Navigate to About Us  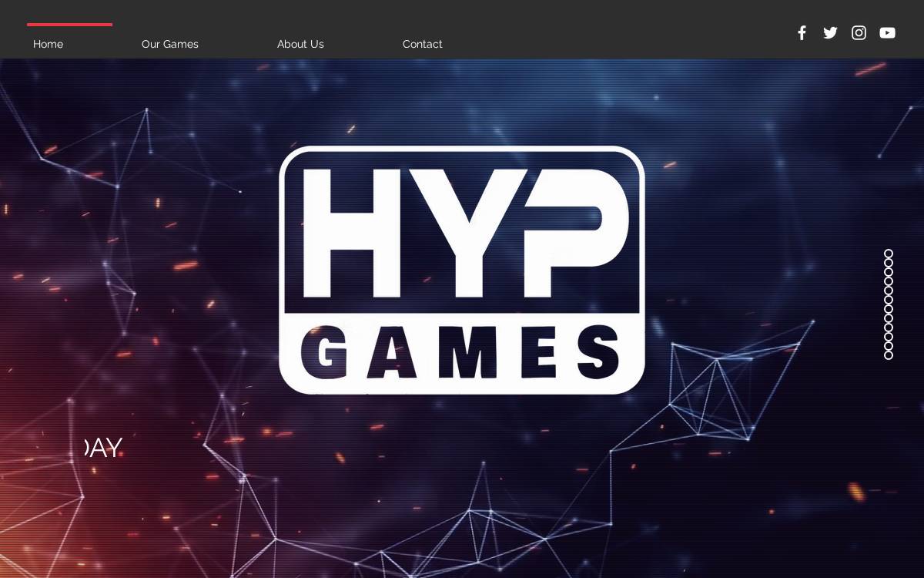coord(300,44)
